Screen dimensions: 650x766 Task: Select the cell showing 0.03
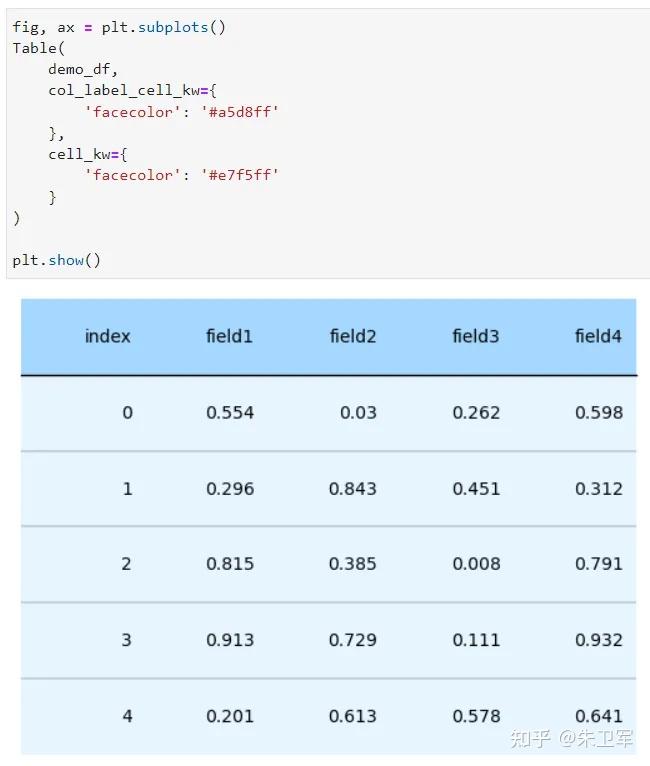tap(358, 413)
